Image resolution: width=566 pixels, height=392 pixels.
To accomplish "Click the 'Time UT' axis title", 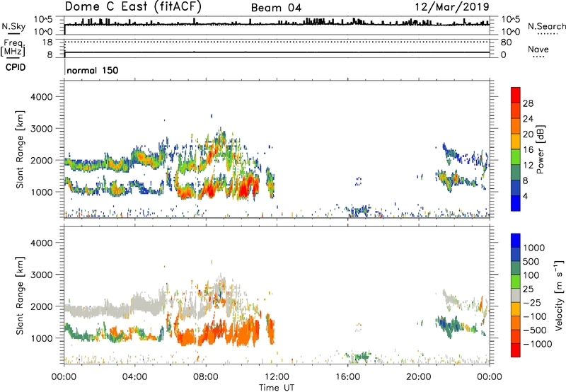I will tap(277, 388).
